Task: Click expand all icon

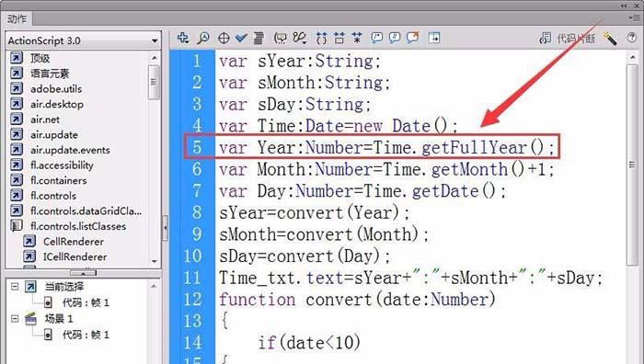Action: [357, 39]
